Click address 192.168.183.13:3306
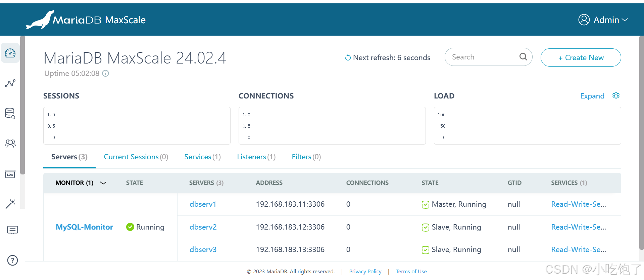The image size is (644, 280). (290, 249)
